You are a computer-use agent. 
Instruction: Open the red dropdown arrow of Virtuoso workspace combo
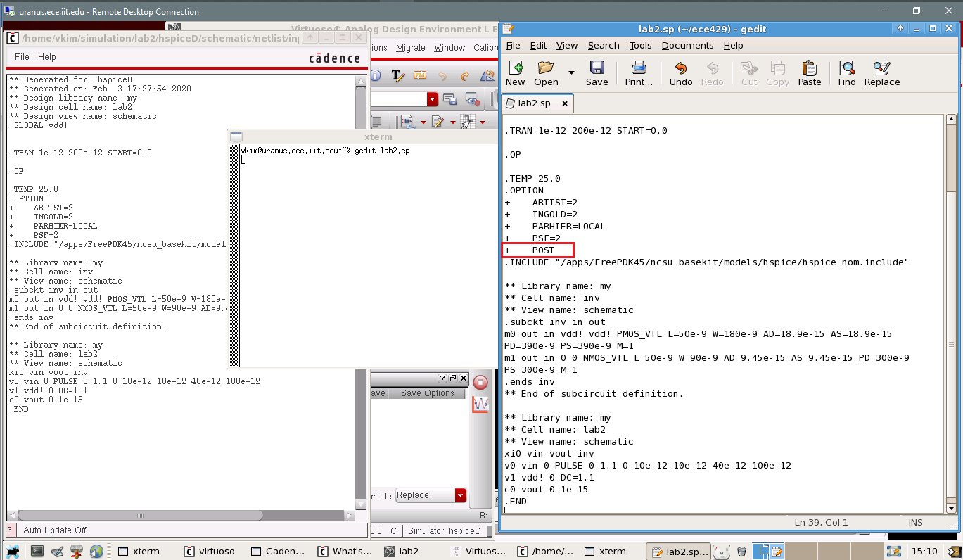(432, 99)
